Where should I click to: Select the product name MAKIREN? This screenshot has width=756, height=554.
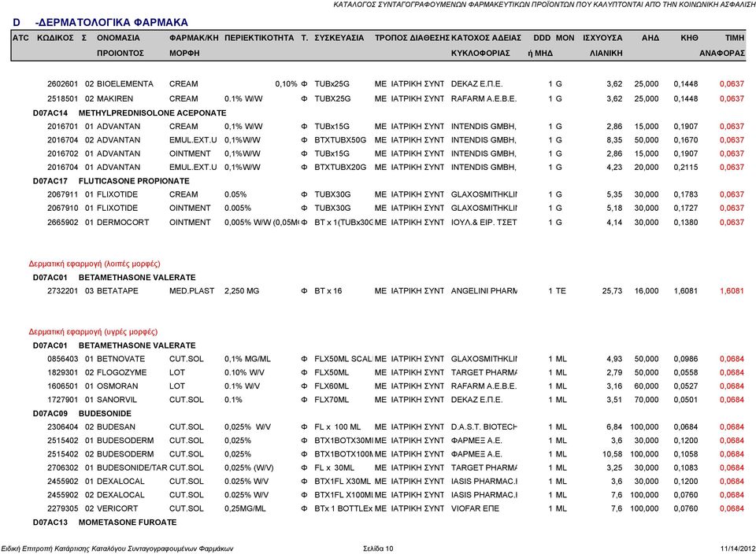click(x=115, y=98)
